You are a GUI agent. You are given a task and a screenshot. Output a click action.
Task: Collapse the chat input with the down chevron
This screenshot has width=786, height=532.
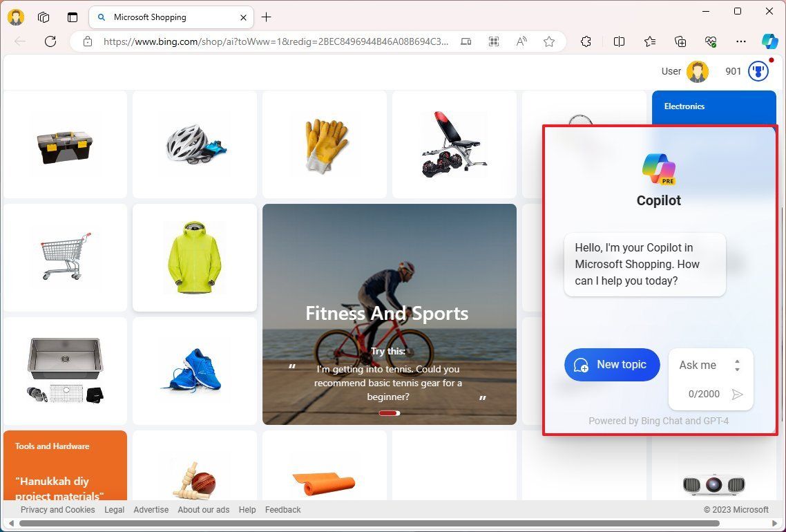[x=738, y=369]
